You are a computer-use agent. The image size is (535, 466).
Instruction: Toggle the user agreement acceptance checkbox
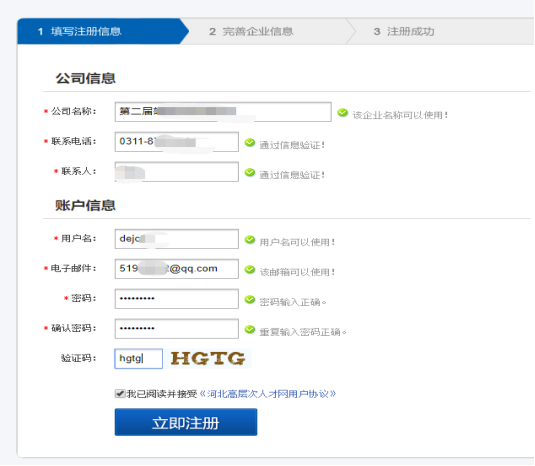coord(120,394)
